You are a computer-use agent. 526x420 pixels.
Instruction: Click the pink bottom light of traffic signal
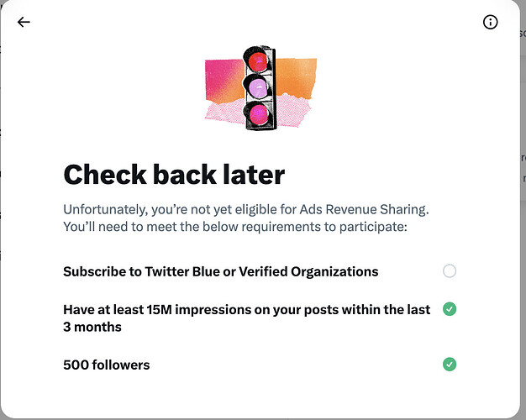coord(258,113)
